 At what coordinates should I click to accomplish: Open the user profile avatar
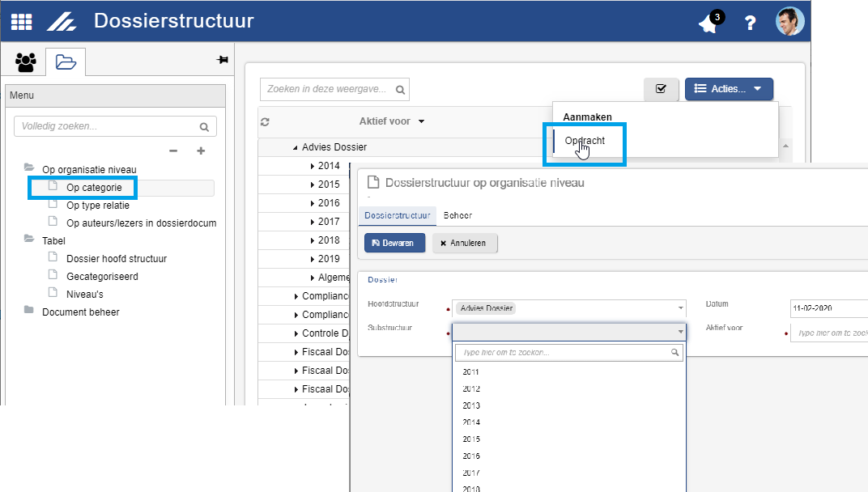coord(790,22)
